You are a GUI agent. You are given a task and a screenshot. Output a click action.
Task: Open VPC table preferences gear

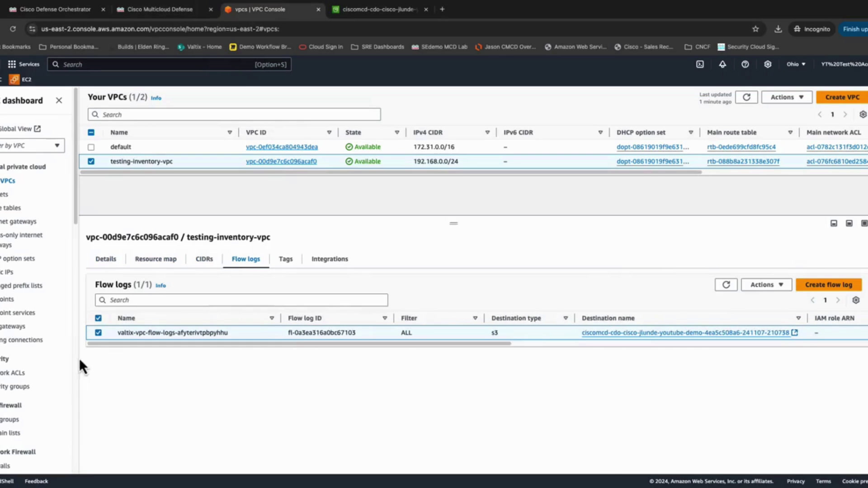click(x=863, y=114)
